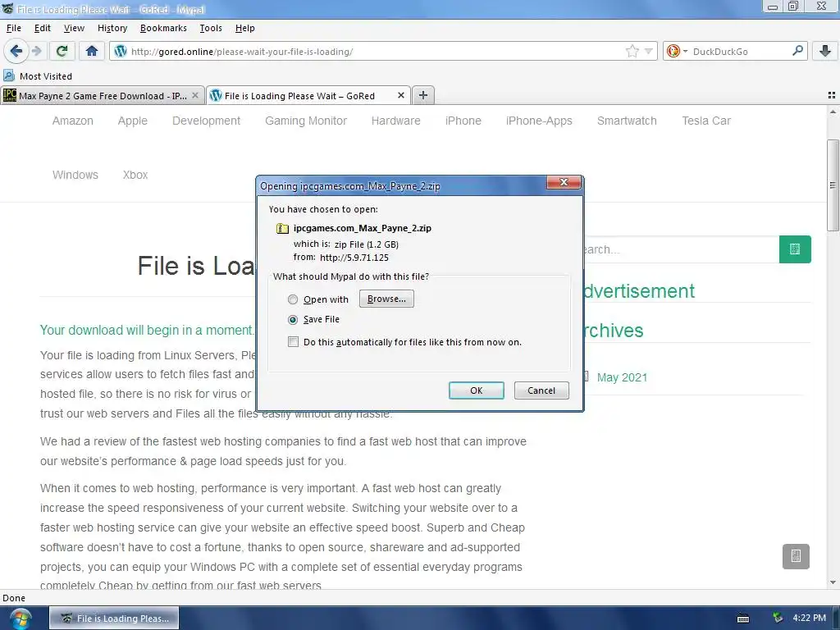
Task: Select the Open with radio button
Action: tap(293, 299)
